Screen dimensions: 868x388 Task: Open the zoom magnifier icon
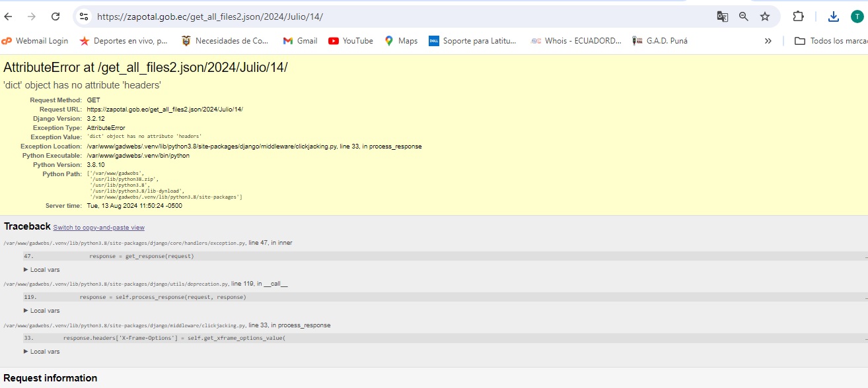(x=744, y=16)
